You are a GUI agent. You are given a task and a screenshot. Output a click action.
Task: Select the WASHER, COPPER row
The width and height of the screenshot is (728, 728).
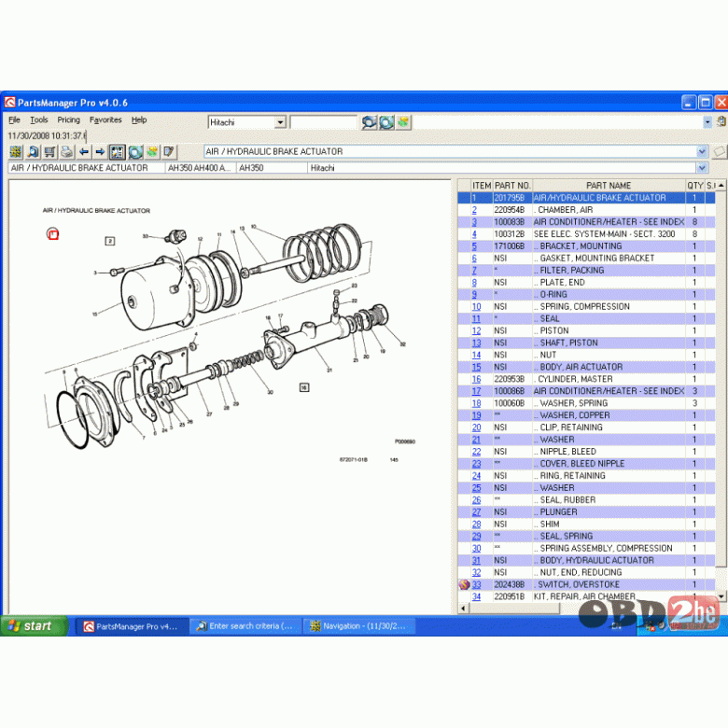point(586,415)
